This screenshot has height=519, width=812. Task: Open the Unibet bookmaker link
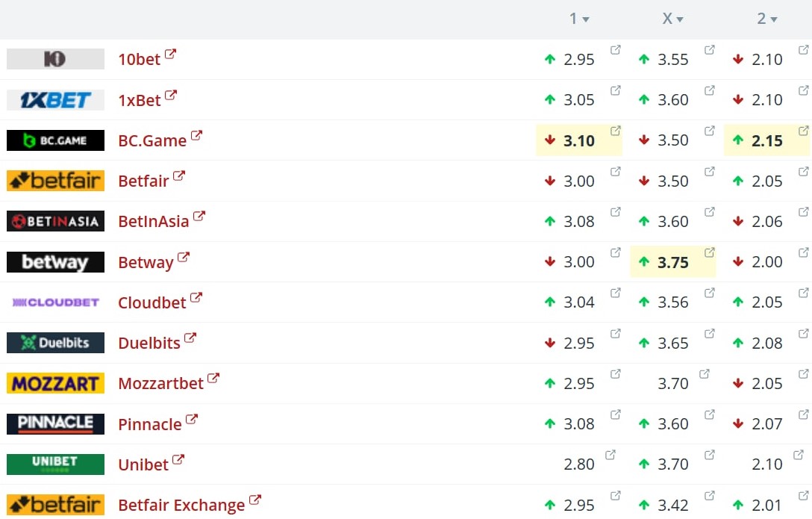[x=152, y=464]
